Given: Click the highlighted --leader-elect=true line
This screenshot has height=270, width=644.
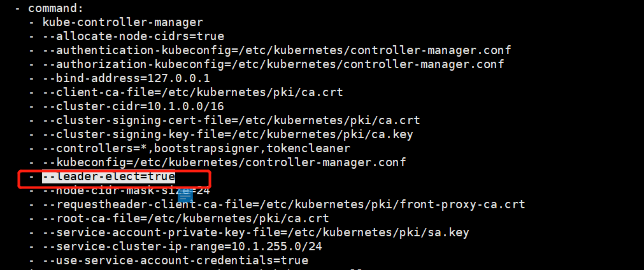Looking at the screenshot, I should click(x=108, y=177).
